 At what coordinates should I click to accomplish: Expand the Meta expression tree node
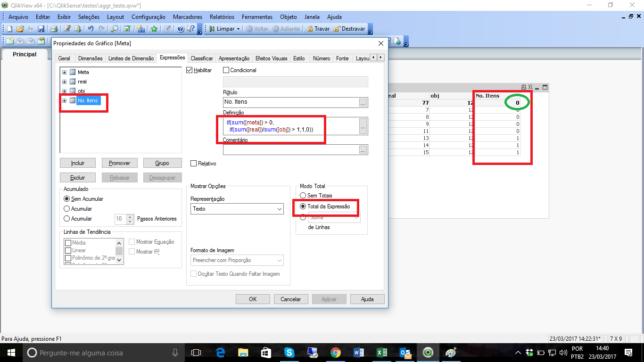64,72
